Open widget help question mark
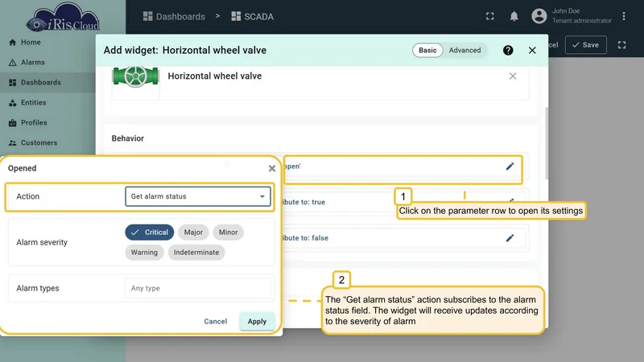Image resolution: width=644 pixels, height=362 pixels. [508, 50]
